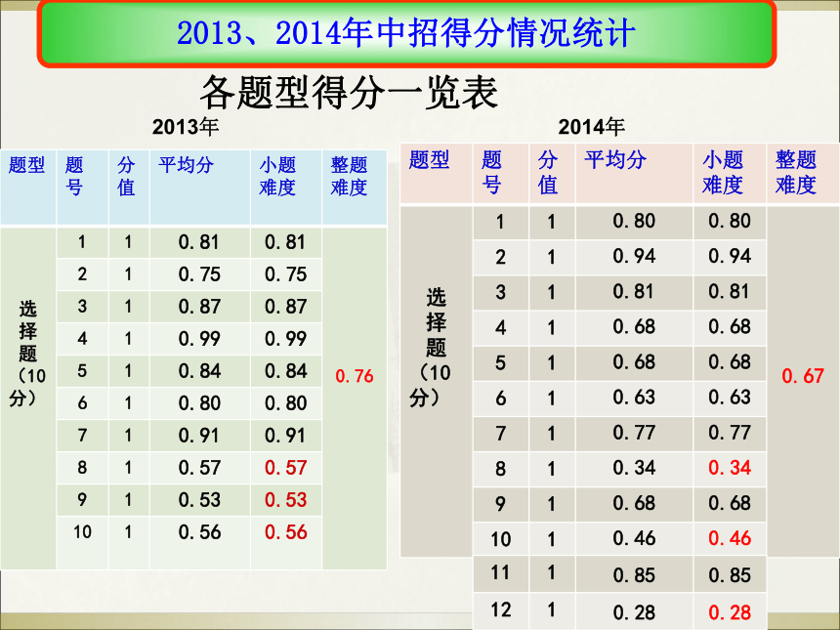The width and height of the screenshot is (840, 630).
Task: Click question number 11 in the 2014 table
Action: pyautogui.click(x=501, y=572)
